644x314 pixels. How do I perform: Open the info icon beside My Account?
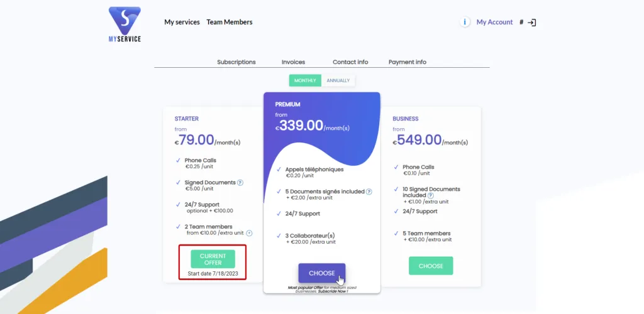465,22
